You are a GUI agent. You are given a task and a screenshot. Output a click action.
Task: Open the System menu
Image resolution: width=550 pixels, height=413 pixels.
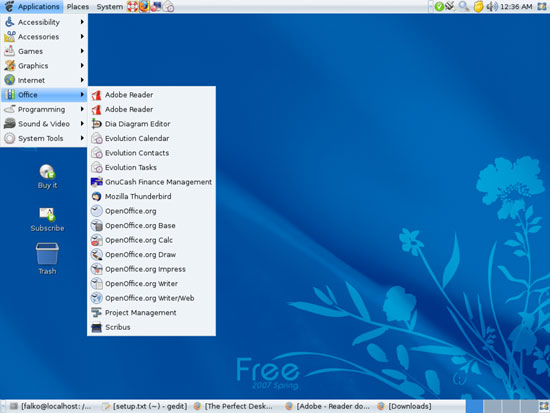(x=109, y=6)
